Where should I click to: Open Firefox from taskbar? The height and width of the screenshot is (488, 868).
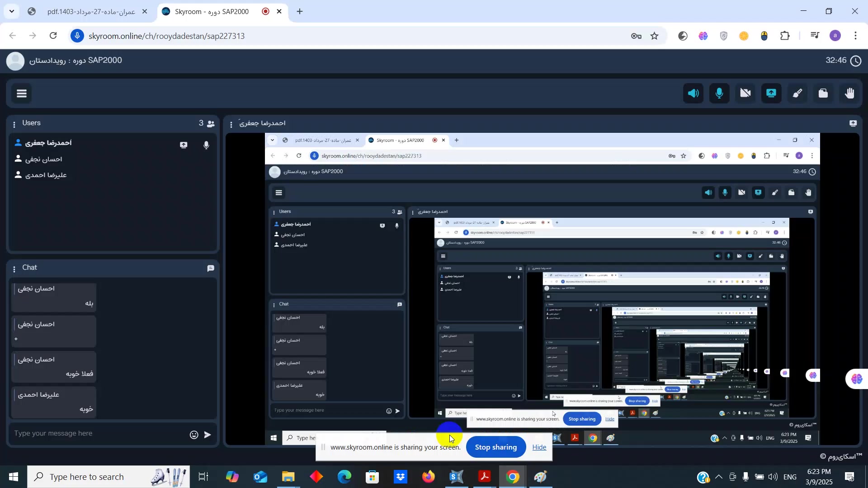(429, 477)
